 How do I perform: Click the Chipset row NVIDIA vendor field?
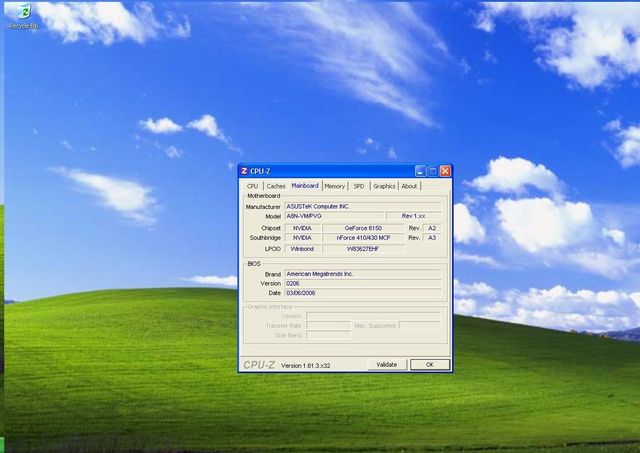point(302,228)
